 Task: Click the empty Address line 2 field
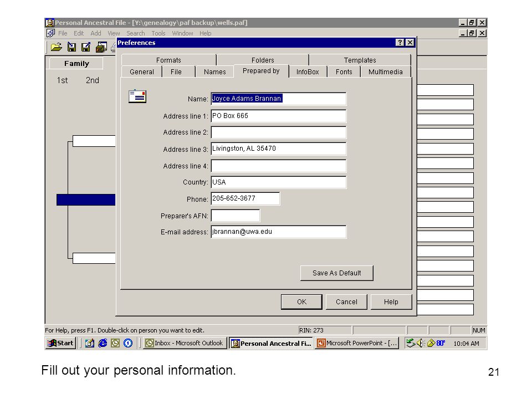(x=279, y=132)
